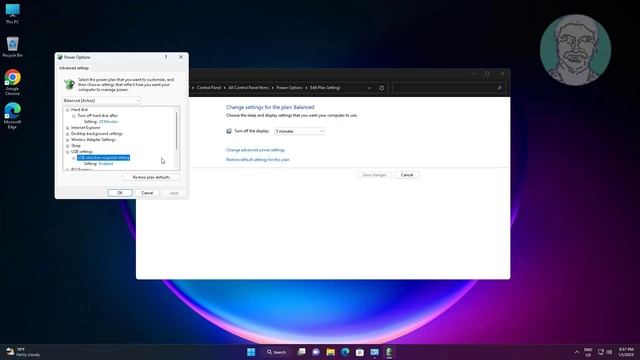The height and width of the screenshot is (360, 640).
Task: Open Microsoft Store from the taskbar
Action: pyautogui.click(x=360, y=352)
